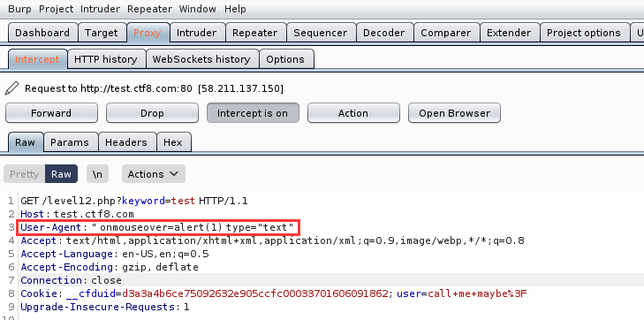644x320 pixels.
Task: Open the Help menu
Action: point(235,9)
